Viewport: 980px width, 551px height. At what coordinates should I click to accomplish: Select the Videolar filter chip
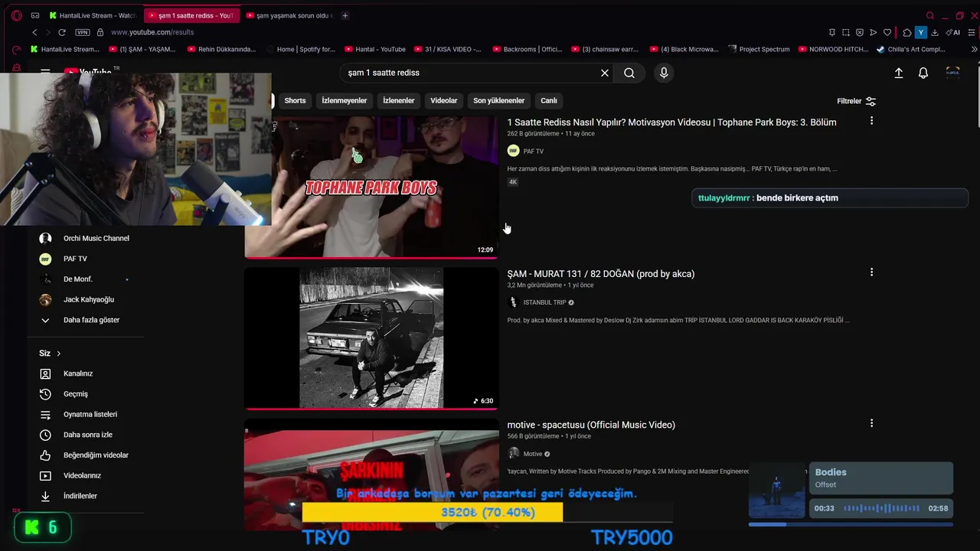pos(444,101)
